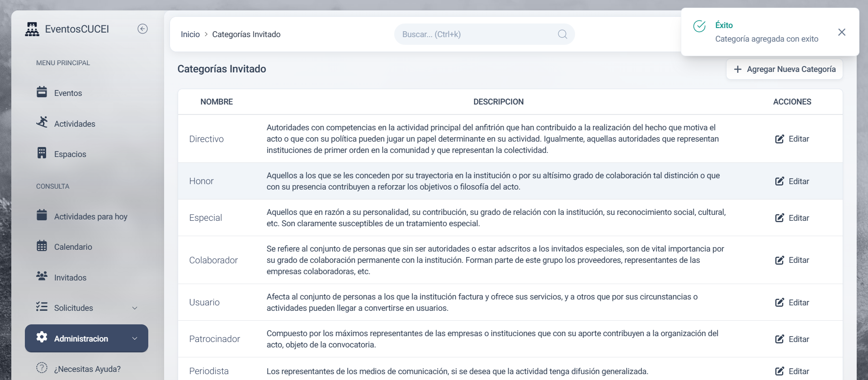Click the Editar label in Directivo row

pos(799,139)
